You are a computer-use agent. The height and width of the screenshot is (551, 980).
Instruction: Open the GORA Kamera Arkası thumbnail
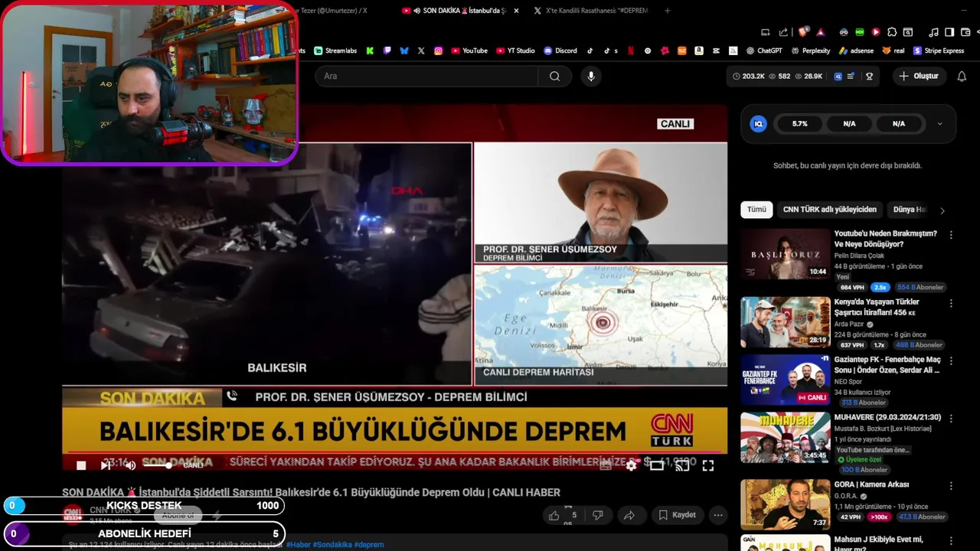(x=785, y=504)
